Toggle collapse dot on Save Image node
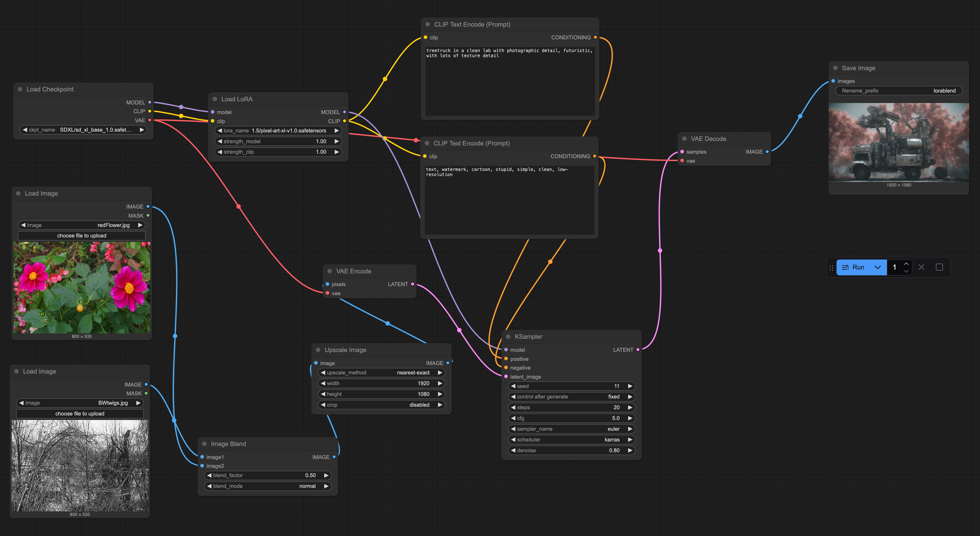 click(x=835, y=68)
